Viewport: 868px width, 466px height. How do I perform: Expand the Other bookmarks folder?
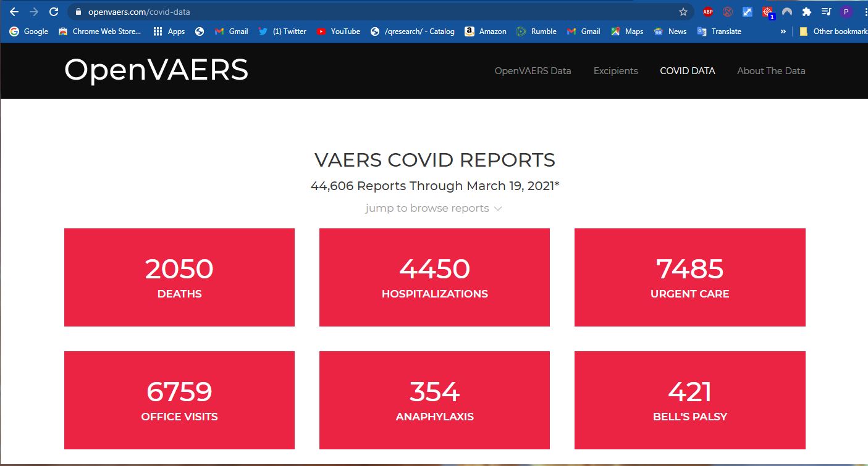pyautogui.click(x=833, y=31)
